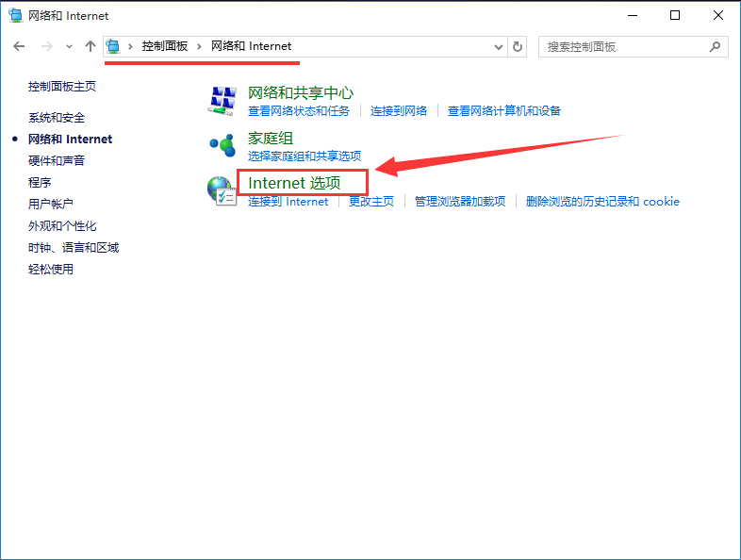The image size is (741, 560).
Task: Expand the address bar history dropdown
Action: pos(499,46)
